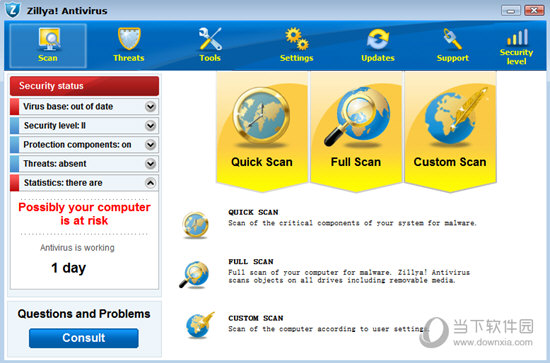
Task: Click the Consult button
Action: [84, 338]
